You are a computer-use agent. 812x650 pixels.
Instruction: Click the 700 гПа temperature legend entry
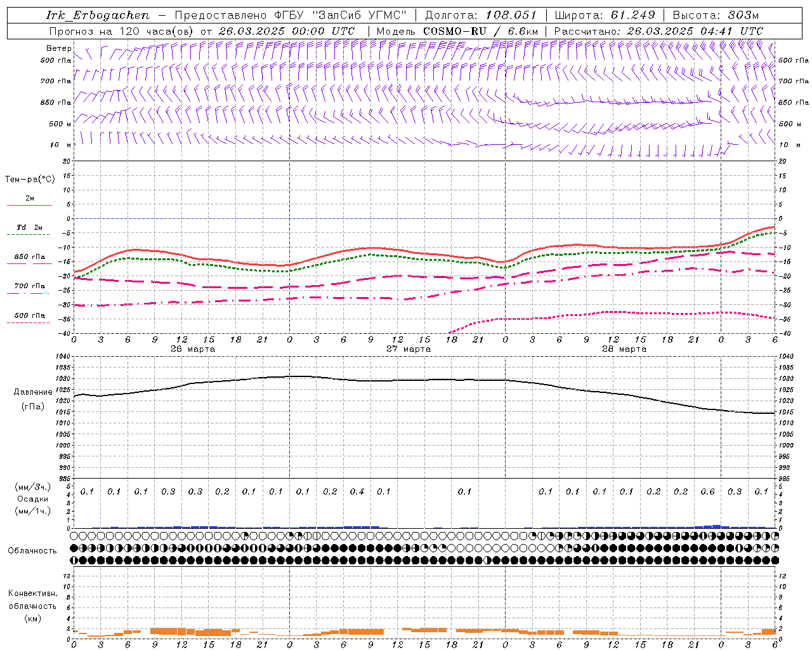pos(30,286)
